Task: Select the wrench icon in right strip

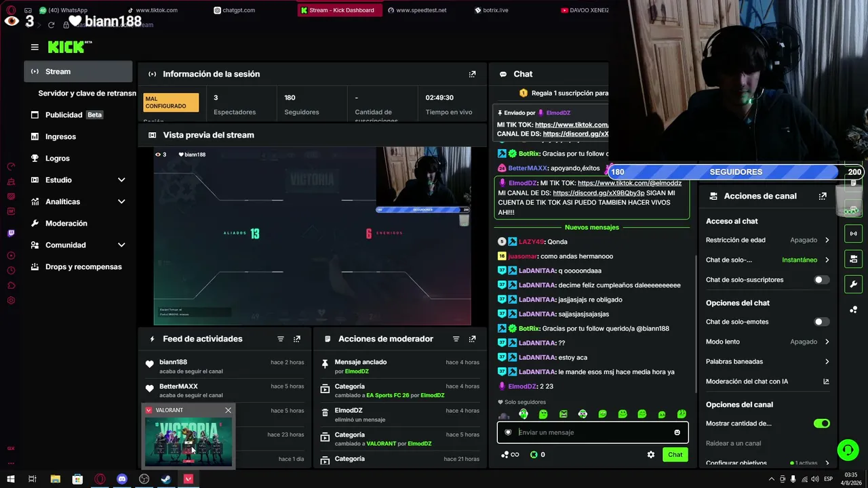Action: point(853,284)
